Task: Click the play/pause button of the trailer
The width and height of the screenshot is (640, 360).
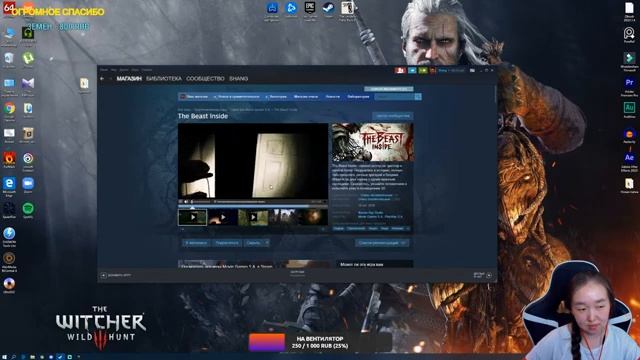Action: point(181,202)
